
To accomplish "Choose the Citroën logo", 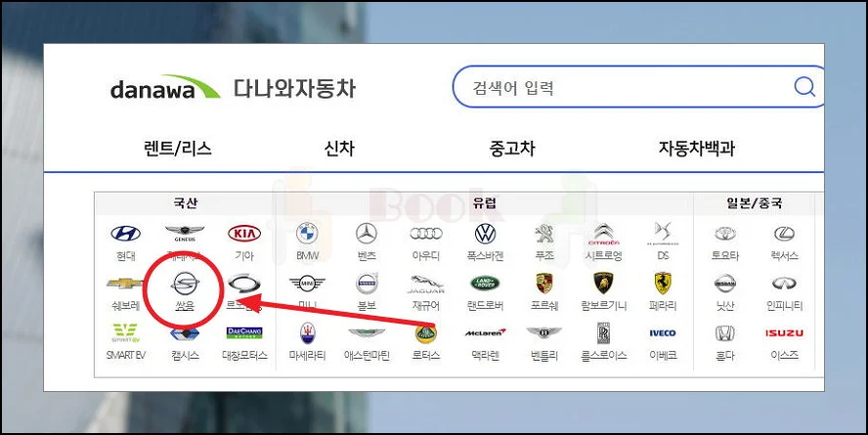I will pos(604,234).
